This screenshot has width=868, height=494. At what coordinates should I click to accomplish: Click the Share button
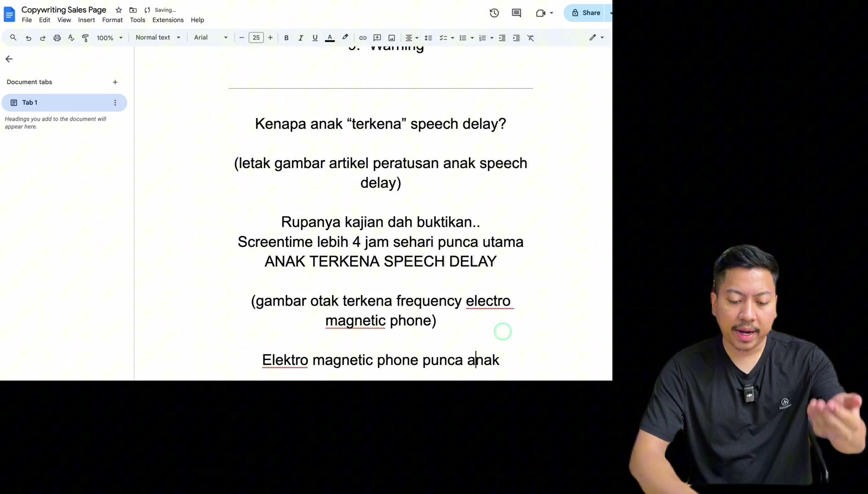tap(586, 13)
